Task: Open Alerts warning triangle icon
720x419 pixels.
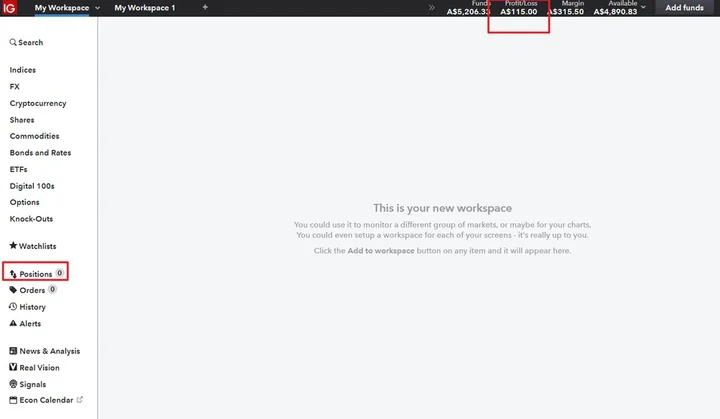Action: (13, 324)
